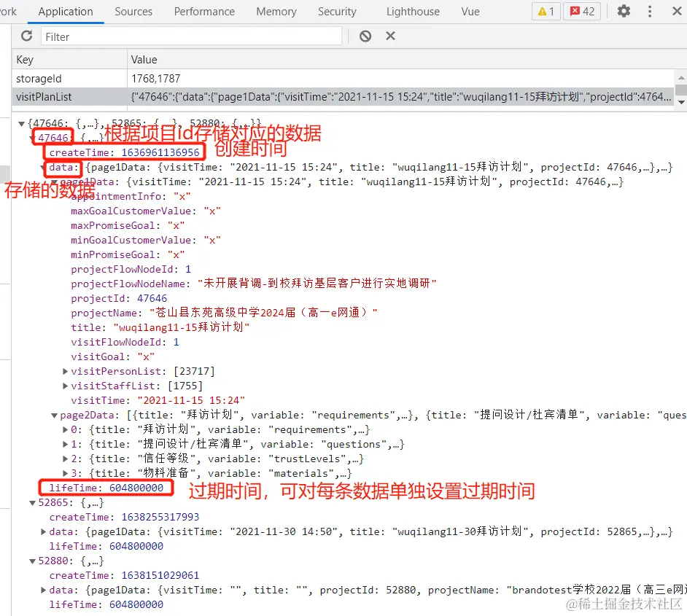The height and width of the screenshot is (616, 687).
Task: Click the projectName 苍山县东苑高级中学 line
Action: 224,313
